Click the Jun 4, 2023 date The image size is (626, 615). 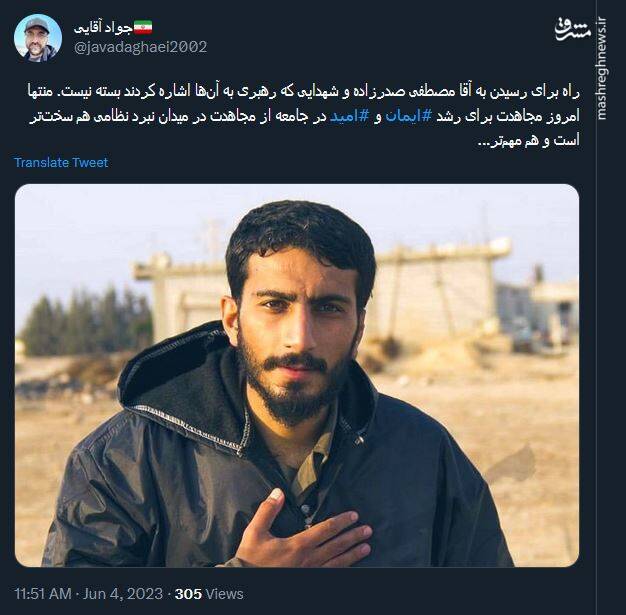click(x=123, y=593)
